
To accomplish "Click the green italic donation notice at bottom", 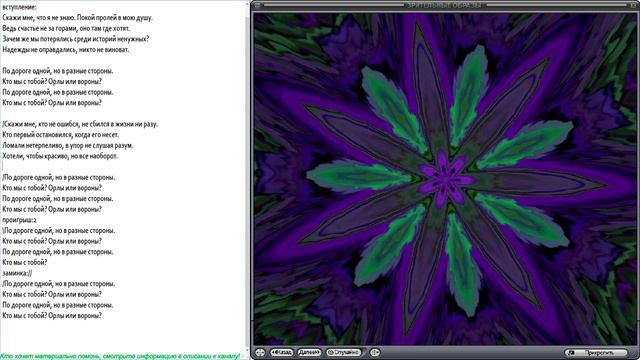I will click(120, 356).
